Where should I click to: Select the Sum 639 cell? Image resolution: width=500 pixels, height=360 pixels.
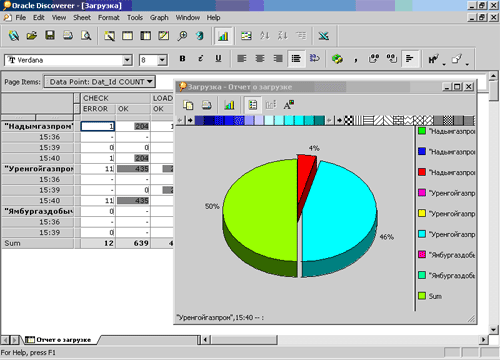click(133, 243)
